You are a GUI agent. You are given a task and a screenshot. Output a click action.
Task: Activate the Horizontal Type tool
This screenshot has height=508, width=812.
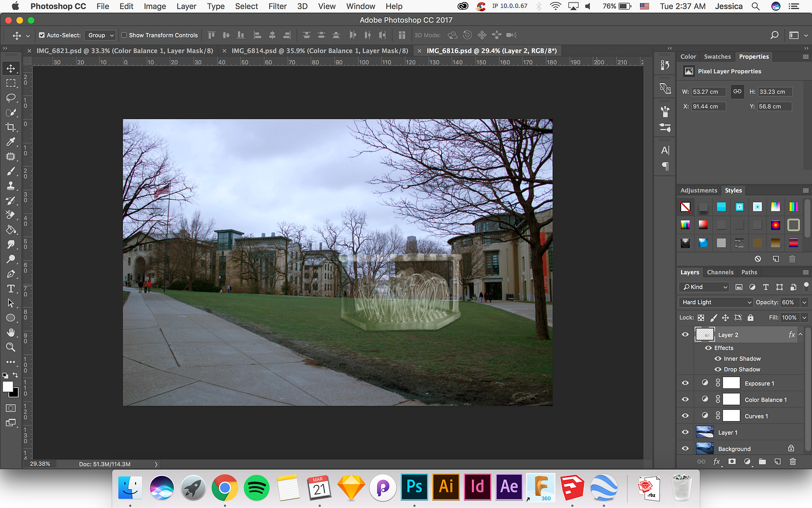click(11, 289)
